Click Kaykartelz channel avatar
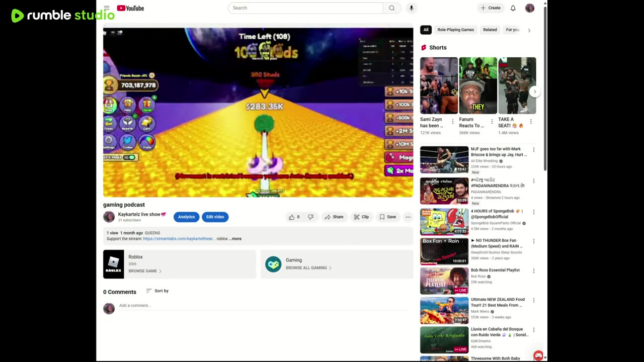The image size is (644, 362). click(x=109, y=217)
